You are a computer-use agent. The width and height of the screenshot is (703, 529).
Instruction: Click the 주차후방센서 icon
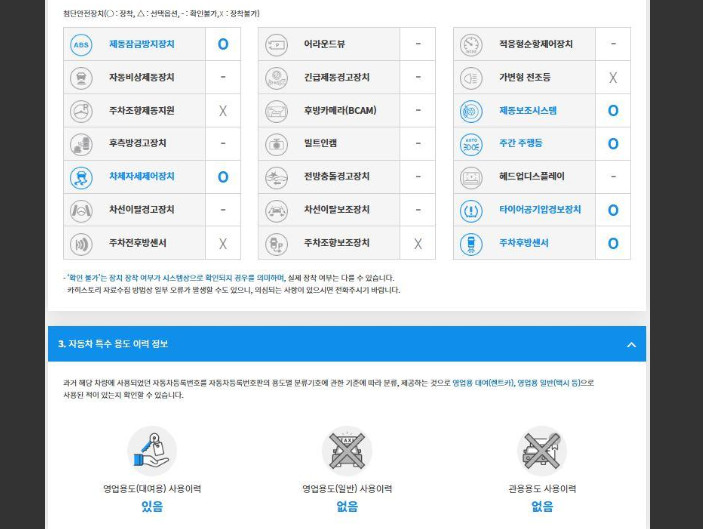[x=471, y=243]
